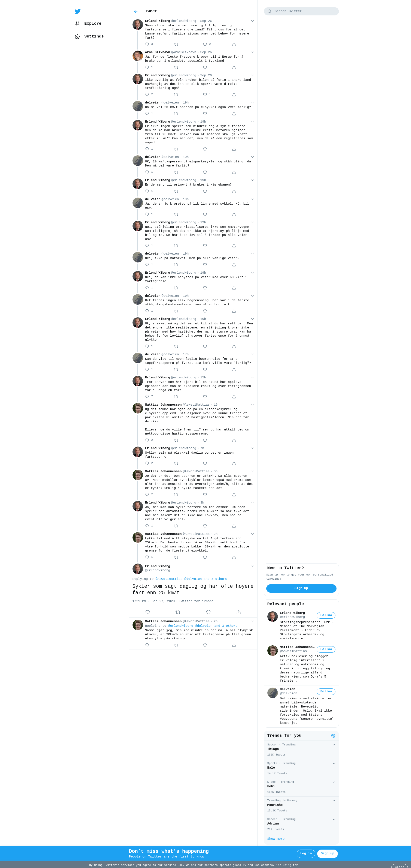Like Arne Blixhavn's reply

tap(205, 67)
